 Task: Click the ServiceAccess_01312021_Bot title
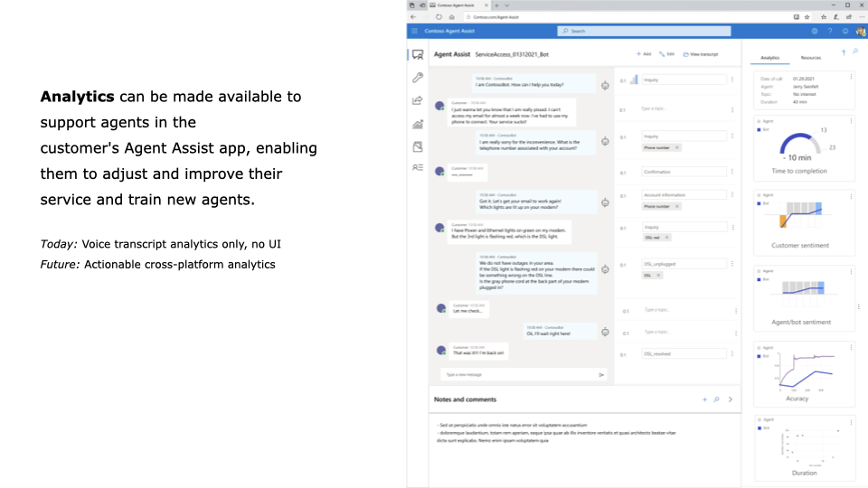[x=512, y=54]
